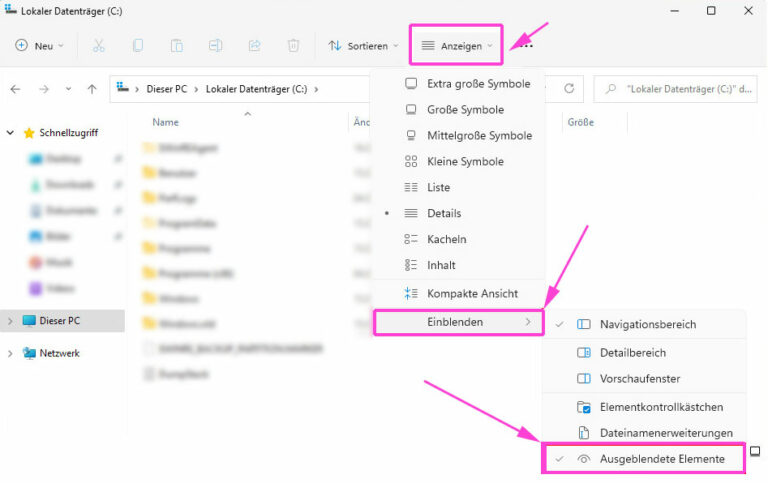The height and width of the screenshot is (483, 768).
Task: Click the Refresh icon beside address bar
Action: tap(568, 89)
